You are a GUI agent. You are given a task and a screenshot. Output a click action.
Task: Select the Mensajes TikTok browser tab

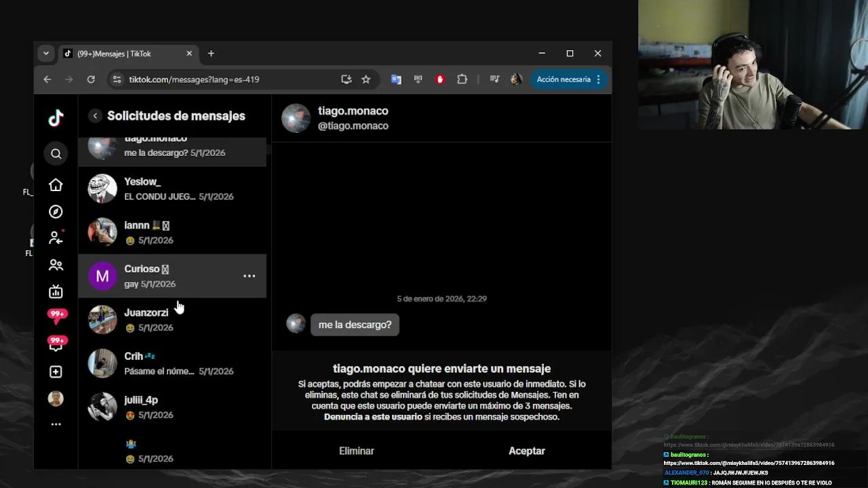pyautogui.click(x=129, y=54)
